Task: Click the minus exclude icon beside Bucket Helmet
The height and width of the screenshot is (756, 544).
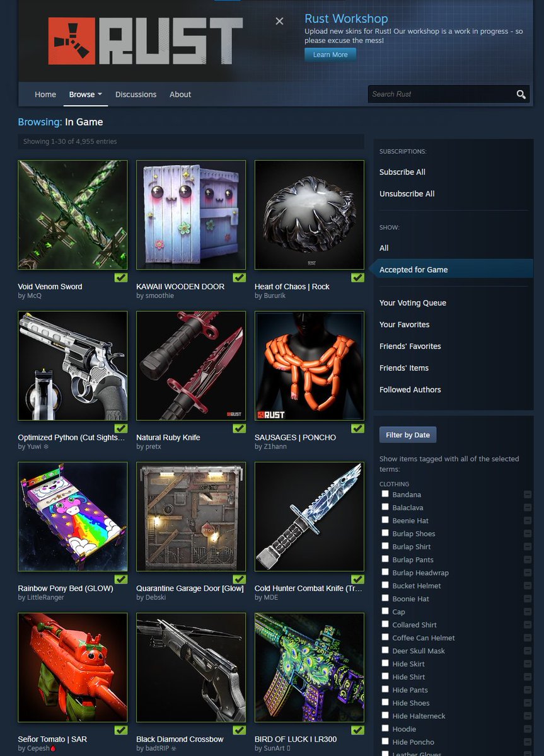Action: click(x=528, y=586)
